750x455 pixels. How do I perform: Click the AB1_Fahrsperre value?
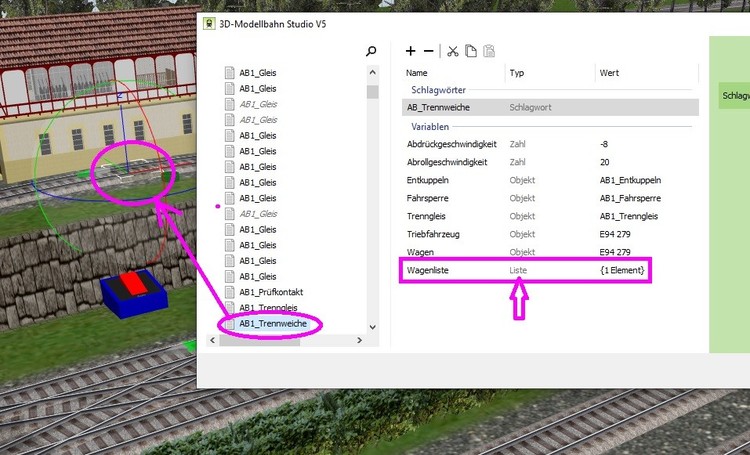(x=630, y=198)
